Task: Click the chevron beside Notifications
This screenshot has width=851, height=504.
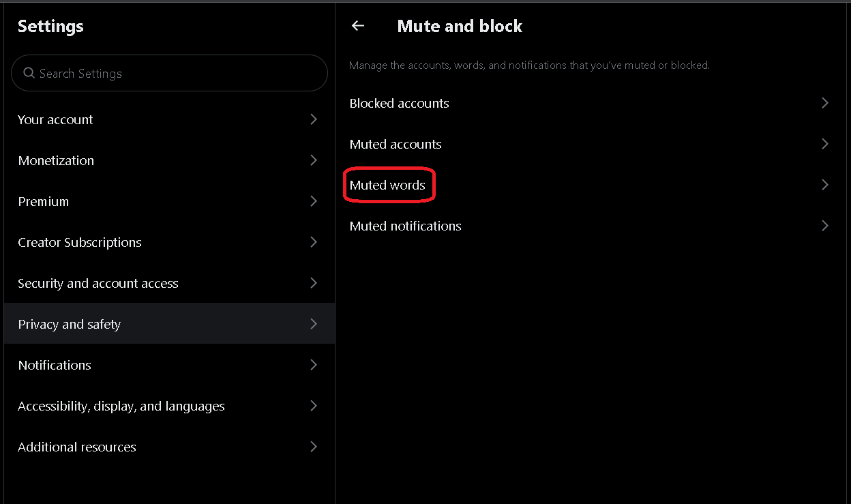Action: click(314, 364)
